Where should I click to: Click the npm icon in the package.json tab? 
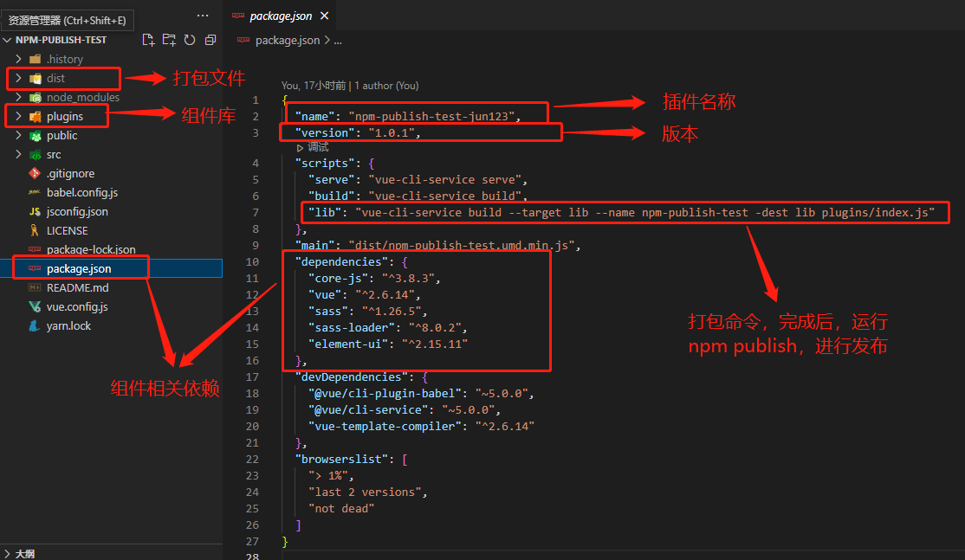[x=238, y=16]
